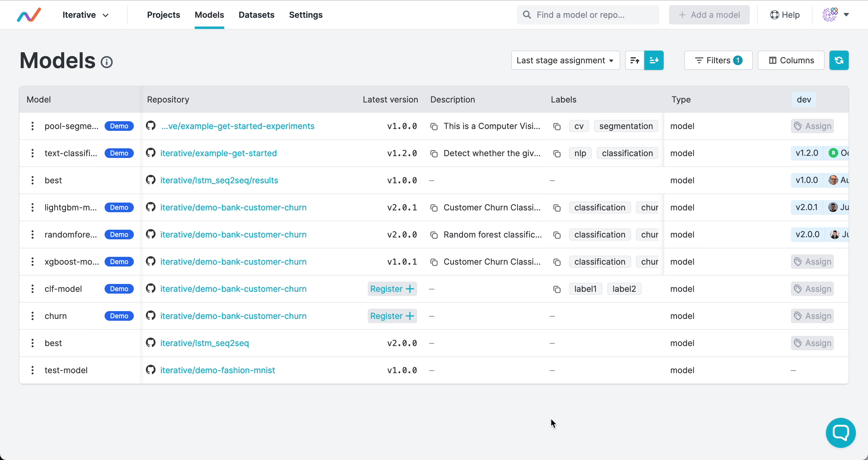Click the Find a model search field
Viewport: 868px width, 460px height.
[588, 14]
